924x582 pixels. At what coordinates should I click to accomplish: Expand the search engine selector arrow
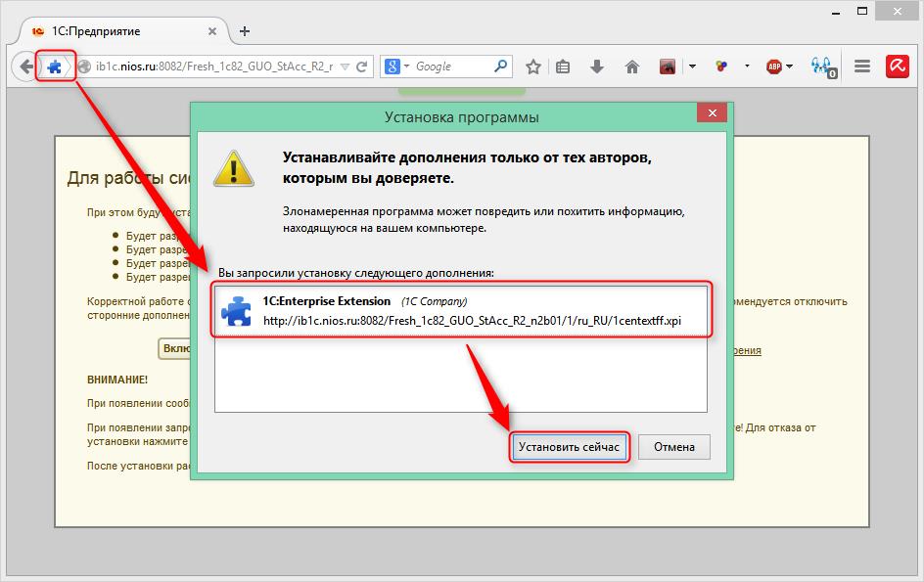pyautogui.click(x=406, y=67)
